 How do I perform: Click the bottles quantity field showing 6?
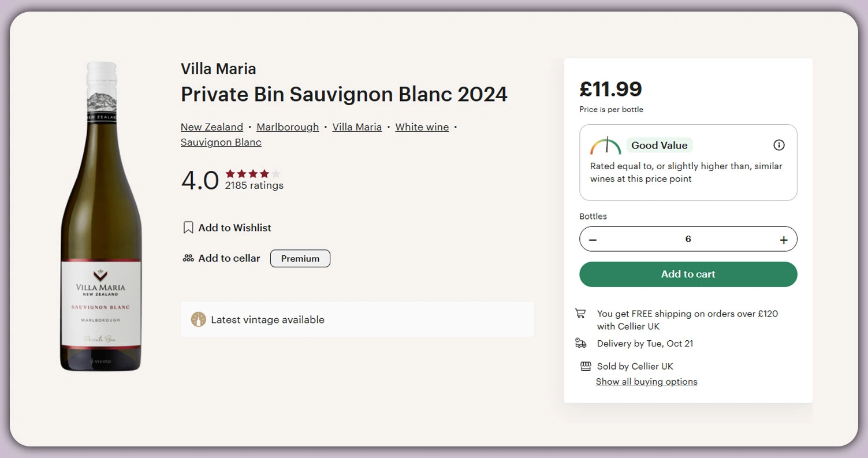(x=688, y=239)
